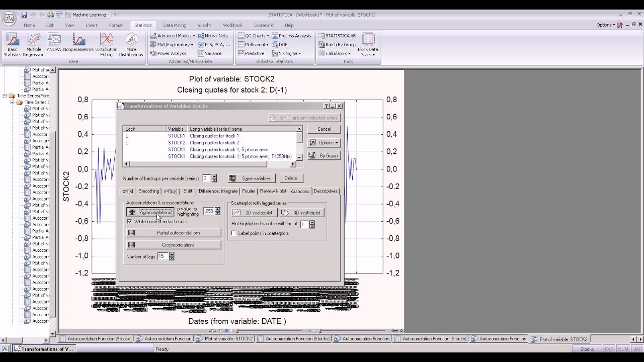This screenshot has width=644, height=362.
Task: Adjust Number of backups stepper arrows
Action: pyautogui.click(x=214, y=178)
